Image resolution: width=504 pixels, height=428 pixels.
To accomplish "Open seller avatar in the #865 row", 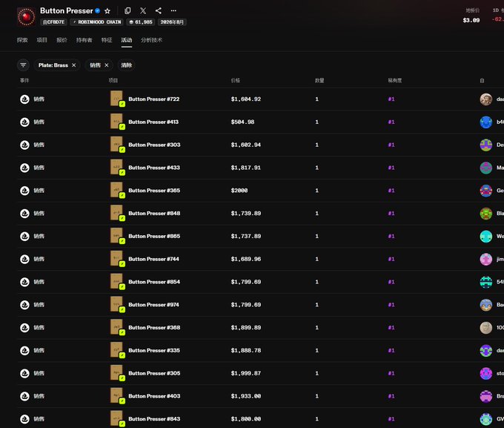I will pos(486,236).
